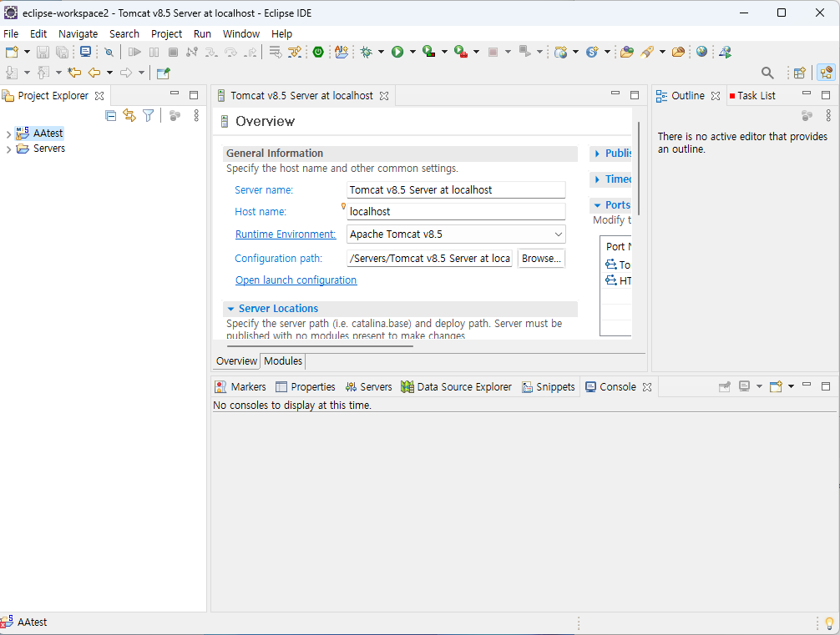Viewport: 840px width, 635px height.
Task: Click the green Run play icon
Action: coord(397,52)
